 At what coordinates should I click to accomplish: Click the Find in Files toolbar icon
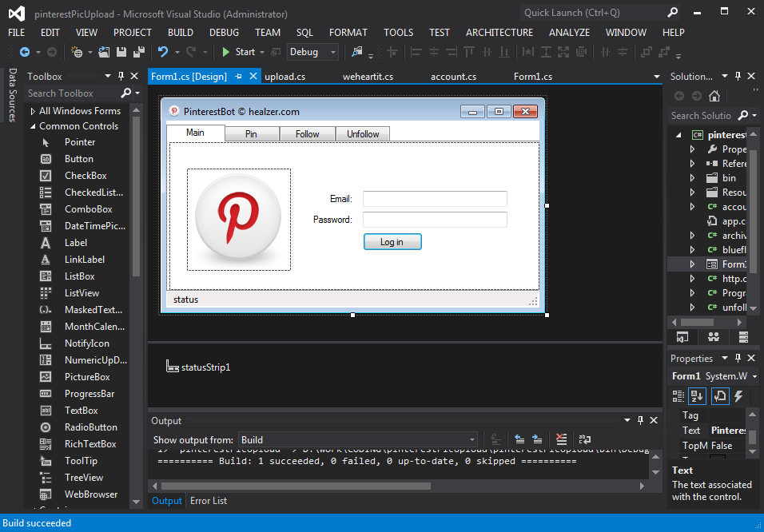click(x=357, y=52)
